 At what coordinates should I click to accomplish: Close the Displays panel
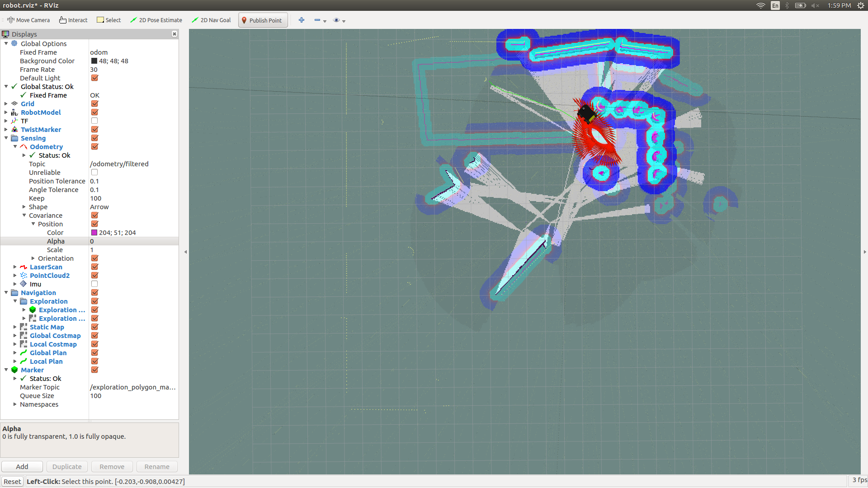tap(175, 34)
